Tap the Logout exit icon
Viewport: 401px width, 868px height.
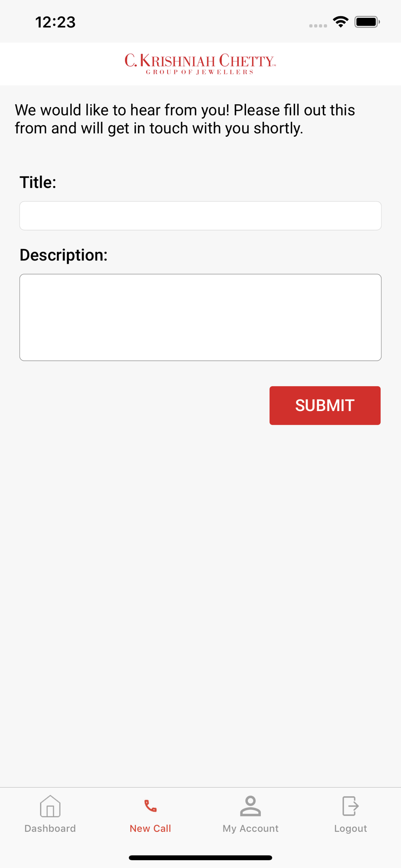(350, 806)
